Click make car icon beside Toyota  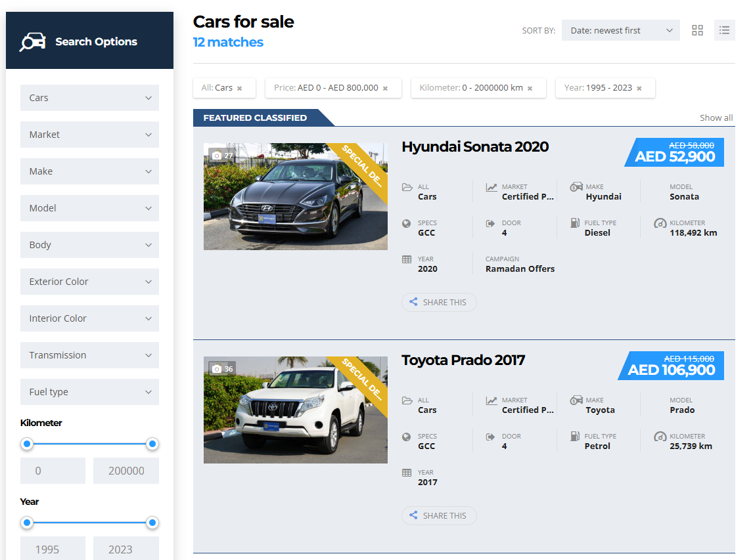coord(576,400)
